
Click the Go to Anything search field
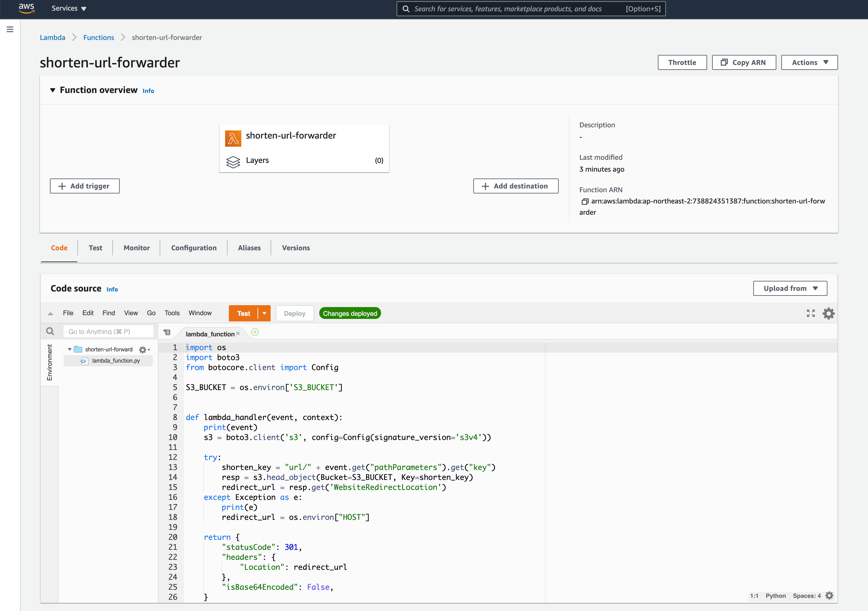[108, 331]
